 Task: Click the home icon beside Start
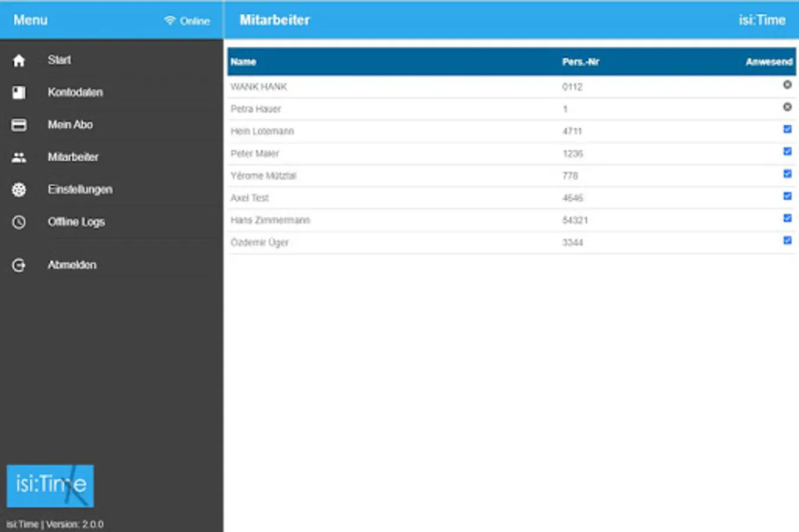click(19, 60)
